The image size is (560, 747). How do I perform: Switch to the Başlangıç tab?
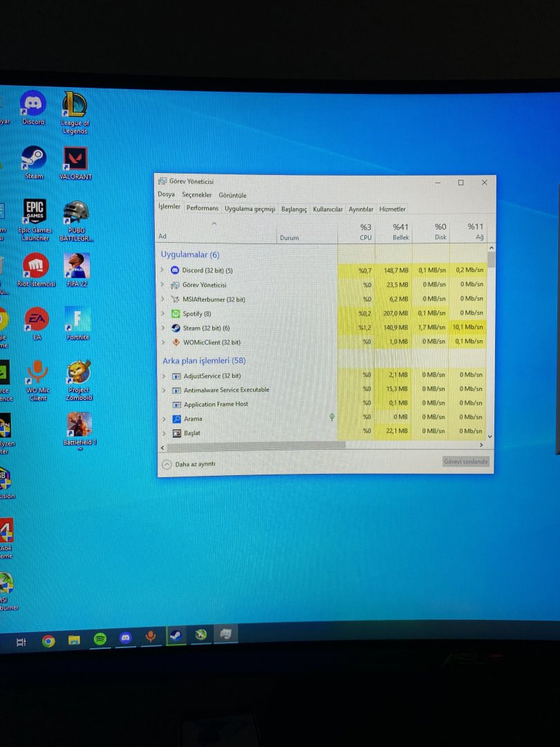[294, 209]
